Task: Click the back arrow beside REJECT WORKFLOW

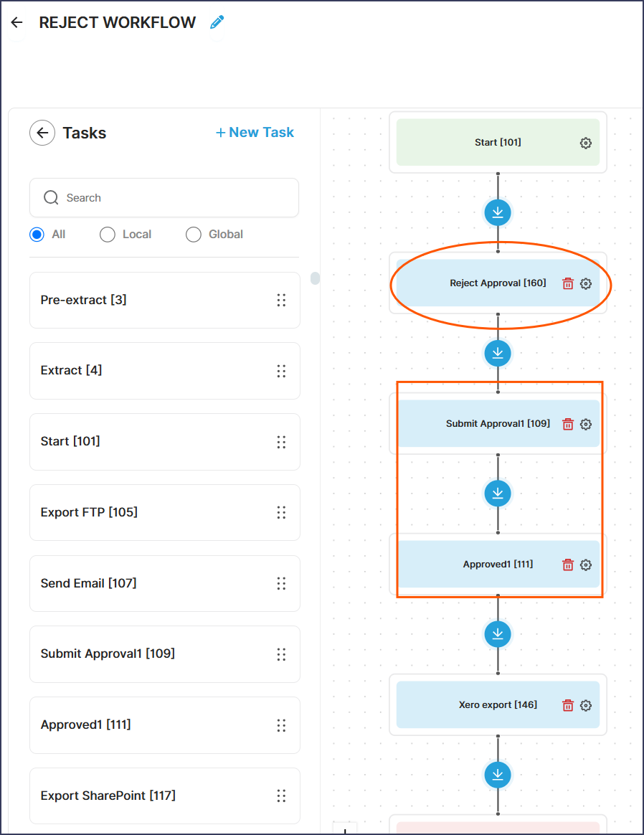Action: [17, 22]
